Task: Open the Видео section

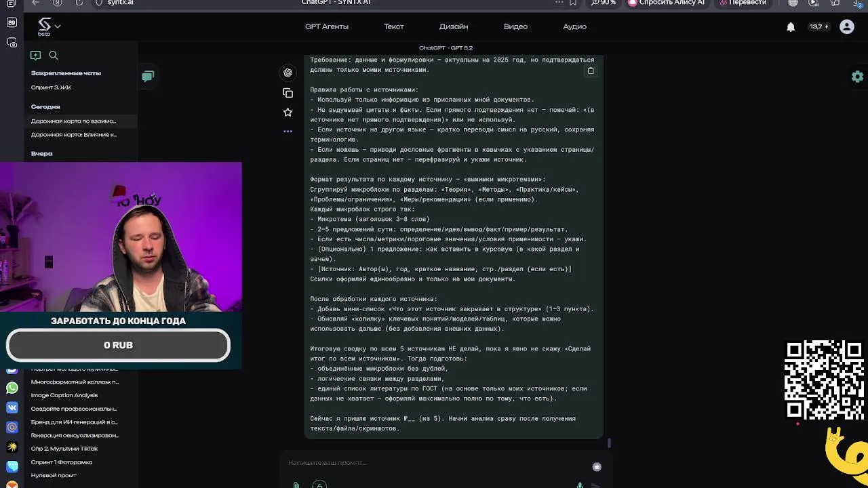Action: point(515,26)
